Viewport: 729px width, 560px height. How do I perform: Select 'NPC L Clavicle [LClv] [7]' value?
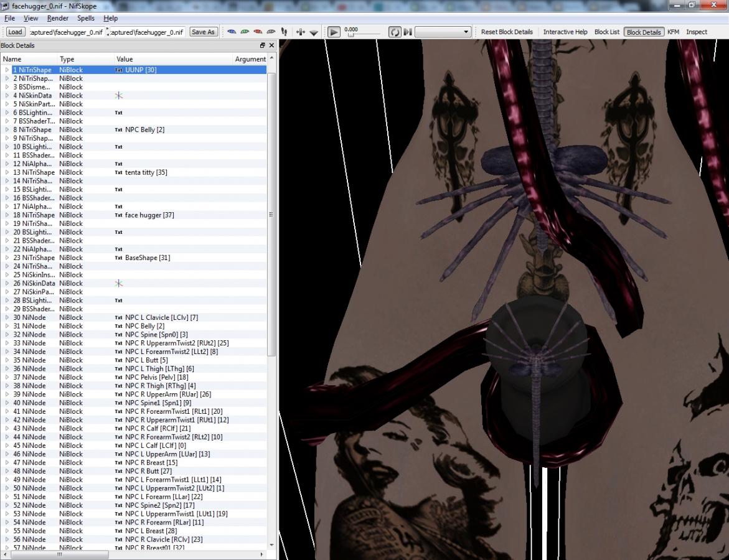point(161,317)
